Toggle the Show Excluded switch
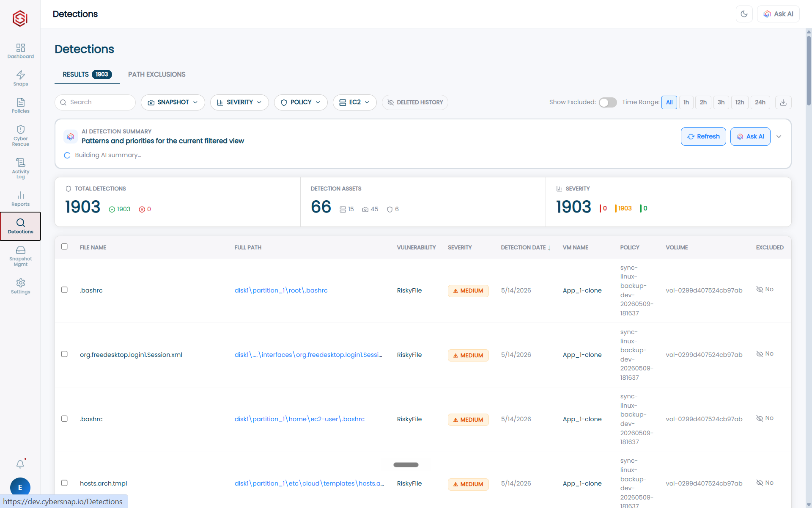Image resolution: width=812 pixels, height=508 pixels. click(608, 102)
